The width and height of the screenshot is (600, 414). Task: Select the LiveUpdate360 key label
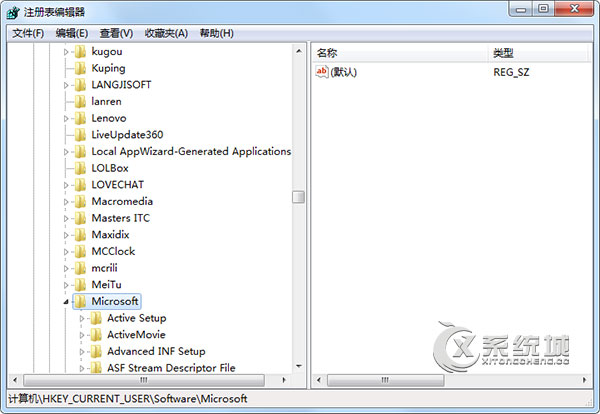coord(127,135)
